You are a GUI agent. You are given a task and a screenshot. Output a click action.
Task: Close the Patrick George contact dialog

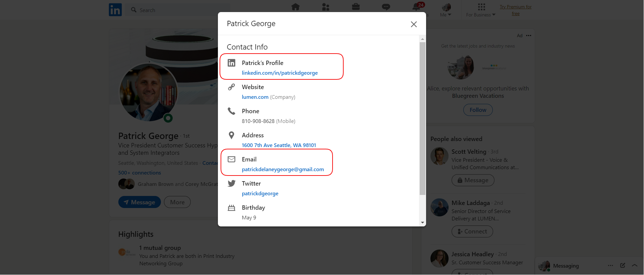tap(414, 24)
